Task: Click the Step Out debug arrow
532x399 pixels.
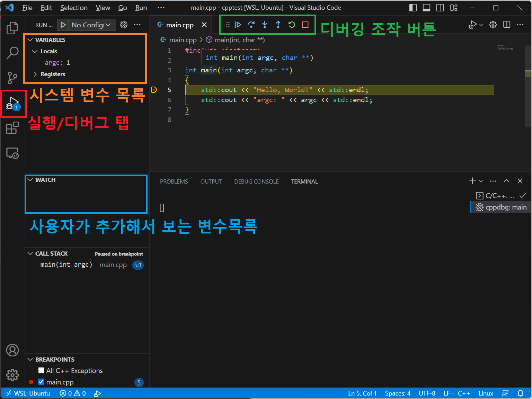Action: pos(278,25)
